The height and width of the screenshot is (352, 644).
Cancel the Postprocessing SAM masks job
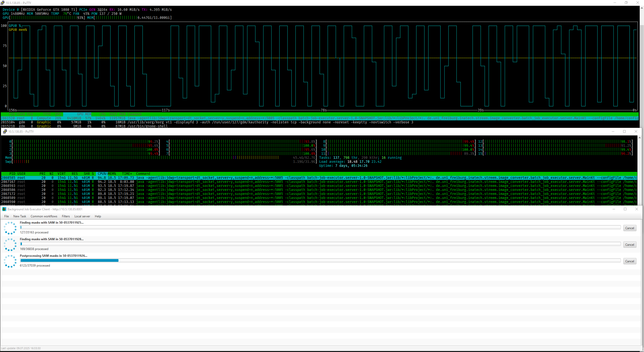pos(630,261)
